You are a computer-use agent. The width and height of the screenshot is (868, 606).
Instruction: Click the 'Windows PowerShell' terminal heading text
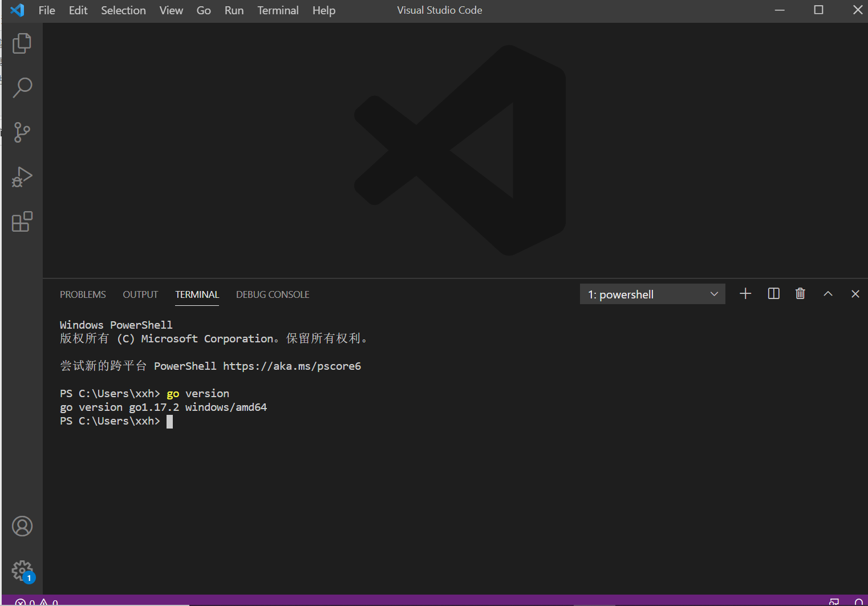(x=116, y=325)
